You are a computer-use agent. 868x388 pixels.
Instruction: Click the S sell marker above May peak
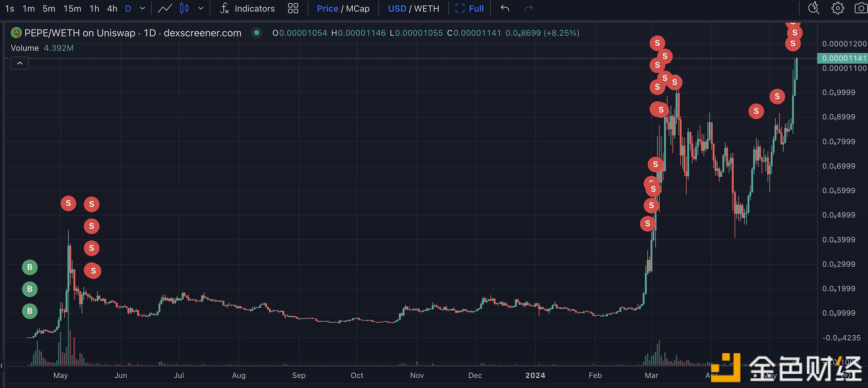pos(68,203)
